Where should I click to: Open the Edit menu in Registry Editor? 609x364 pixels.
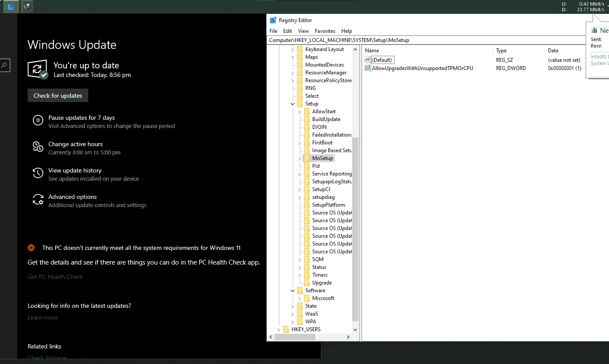[x=288, y=31]
